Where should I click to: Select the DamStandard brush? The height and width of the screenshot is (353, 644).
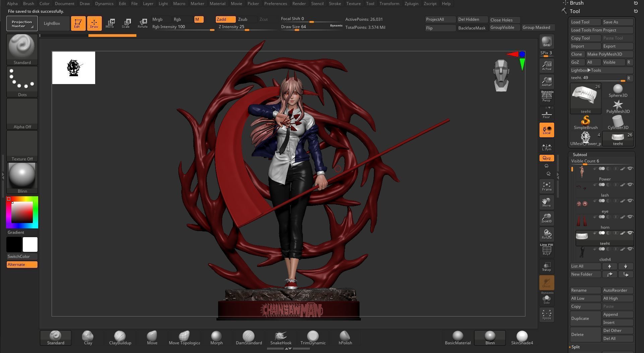coord(249,338)
